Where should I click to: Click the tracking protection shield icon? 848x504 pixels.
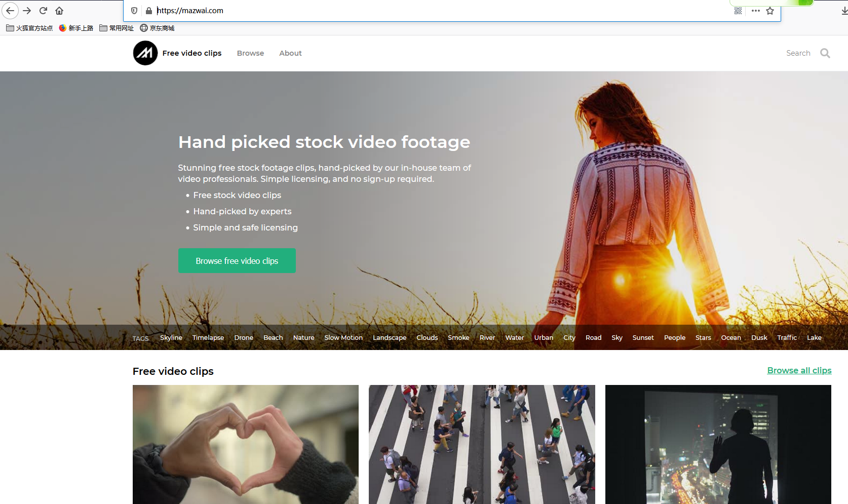click(x=134, y=11)
